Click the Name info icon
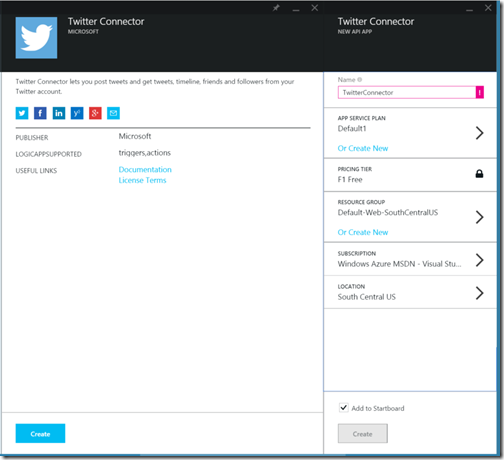 360,80
